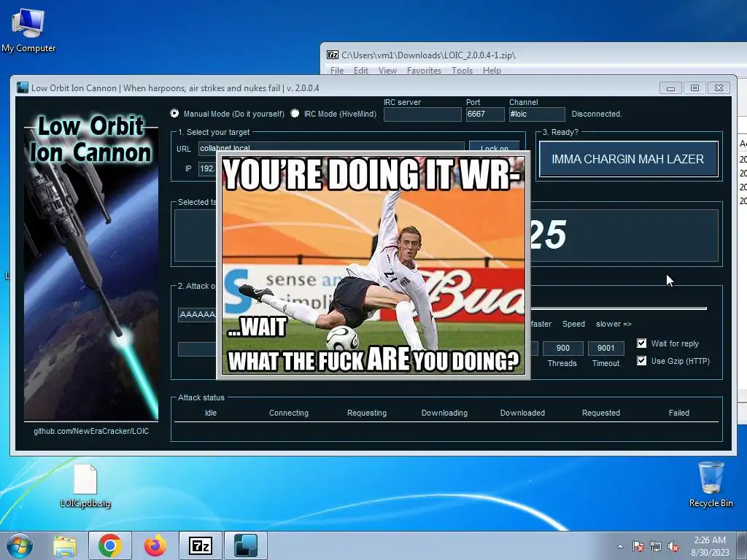Open volume speaker tray icon
Screen dimensions: 747x560
673,547
